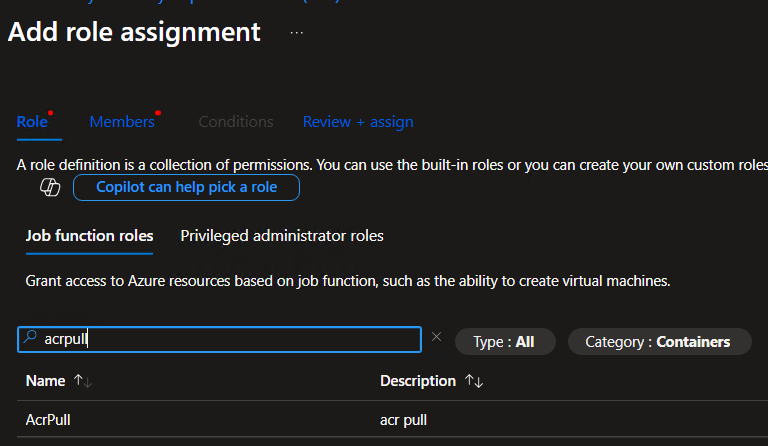Image resolution: width=768 pixels, height=446 pixels.
Task: Open the Category : Containers filter
Action: click(x=659, y=342)
